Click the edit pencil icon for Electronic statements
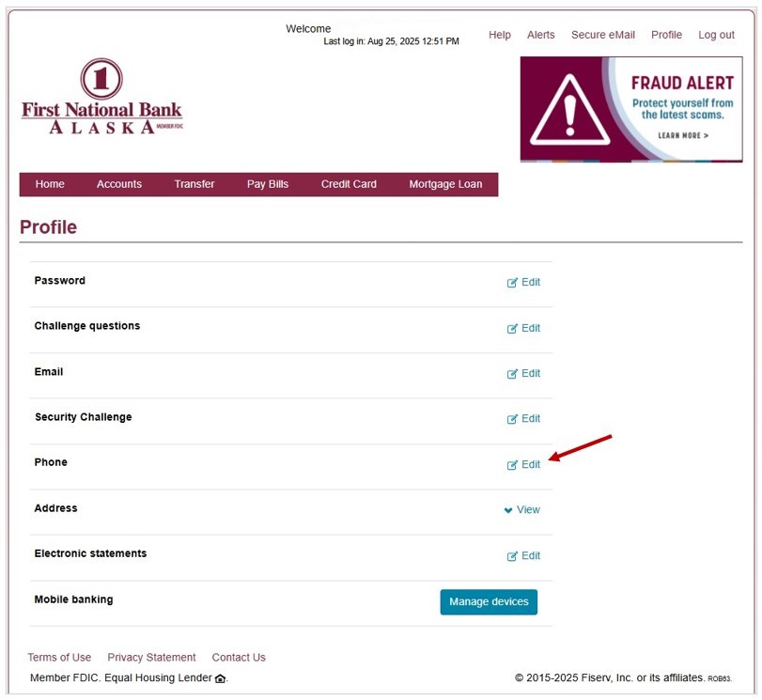 (512, 556)
